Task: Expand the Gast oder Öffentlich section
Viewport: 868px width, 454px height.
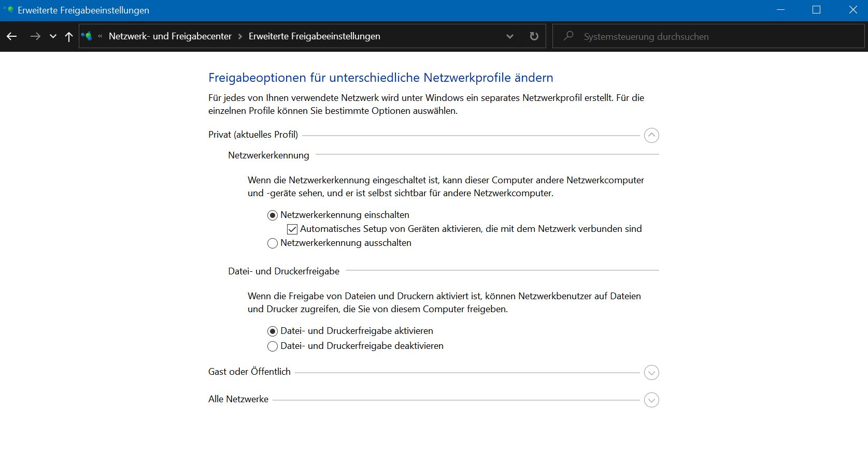Action: [x=651, y=373]
